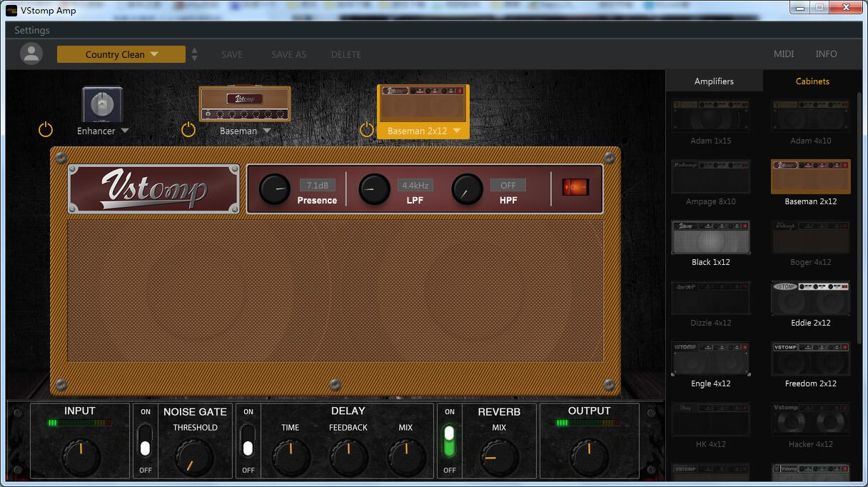The width and height of the screenshot is (868, 487).
Task: Open the MIDI settings
Action: pyautogui.click(x=783, y=54)
